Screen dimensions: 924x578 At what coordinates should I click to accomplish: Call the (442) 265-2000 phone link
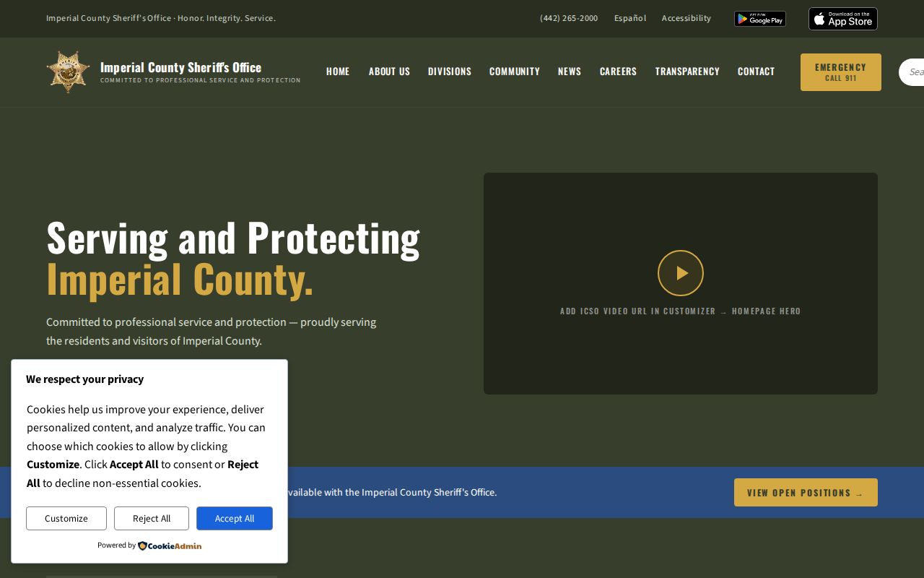pos(569,19)
